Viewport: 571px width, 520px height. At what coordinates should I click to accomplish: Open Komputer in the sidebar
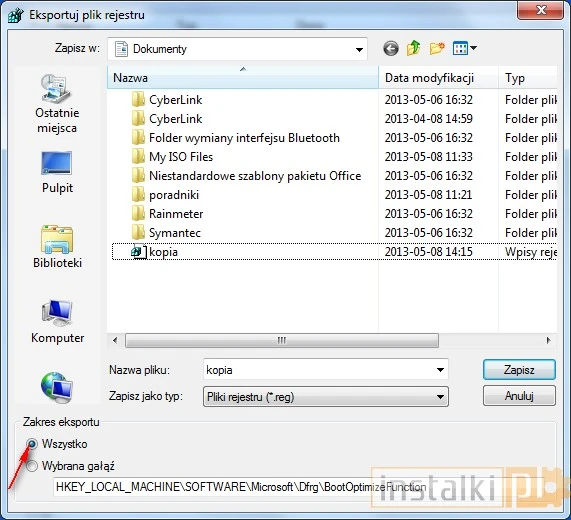point(57,322)
